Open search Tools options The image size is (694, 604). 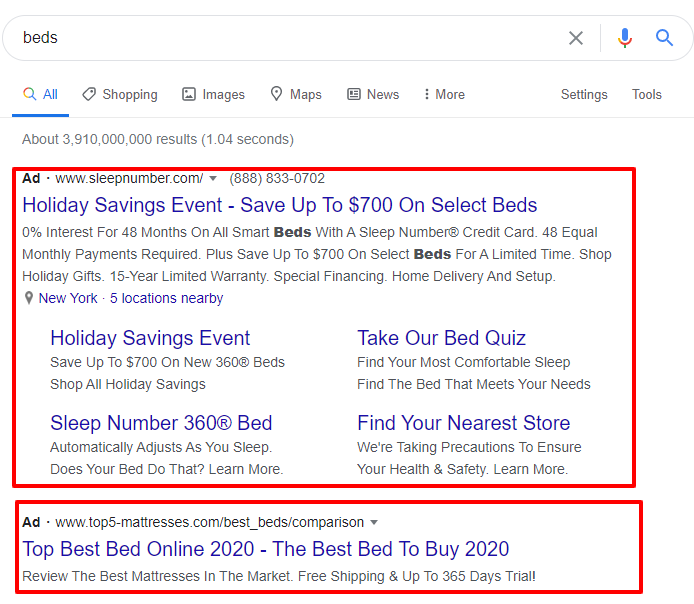click(x=647, y=95)
